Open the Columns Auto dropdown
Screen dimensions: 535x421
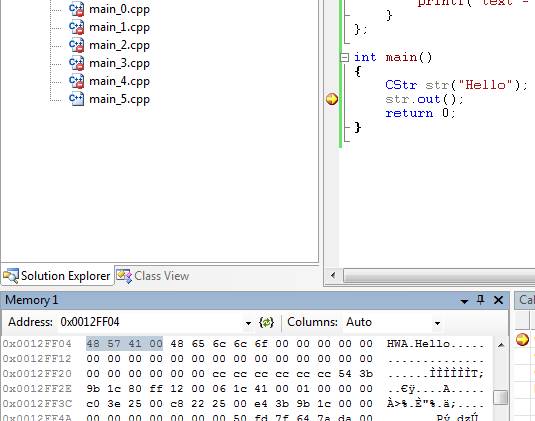[x=437, y=323]
